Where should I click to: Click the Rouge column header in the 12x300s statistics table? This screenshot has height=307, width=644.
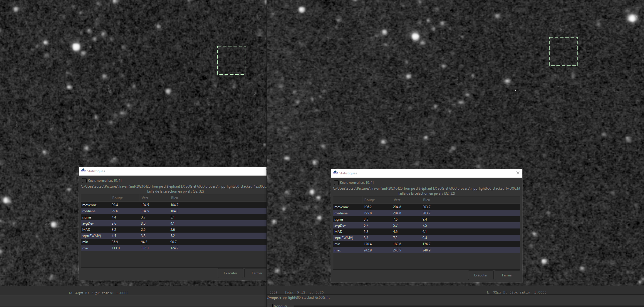[118, 198]
